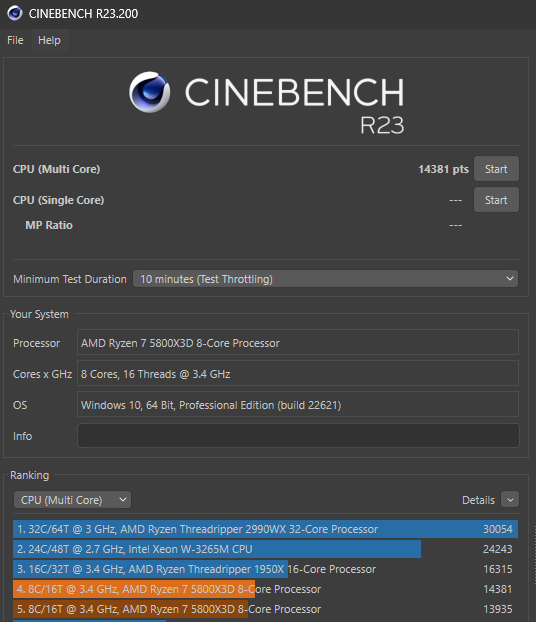Expand the Details dropdown arrow

(510, 500)
